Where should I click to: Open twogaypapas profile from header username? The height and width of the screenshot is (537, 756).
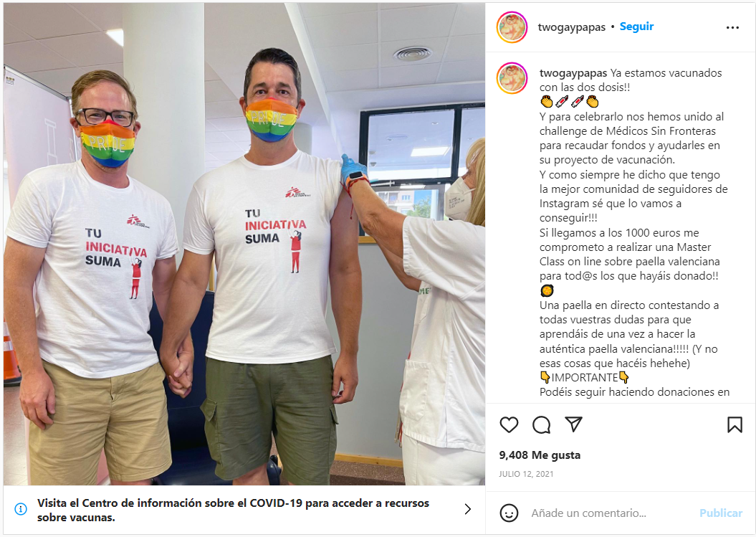coord(571,27)
